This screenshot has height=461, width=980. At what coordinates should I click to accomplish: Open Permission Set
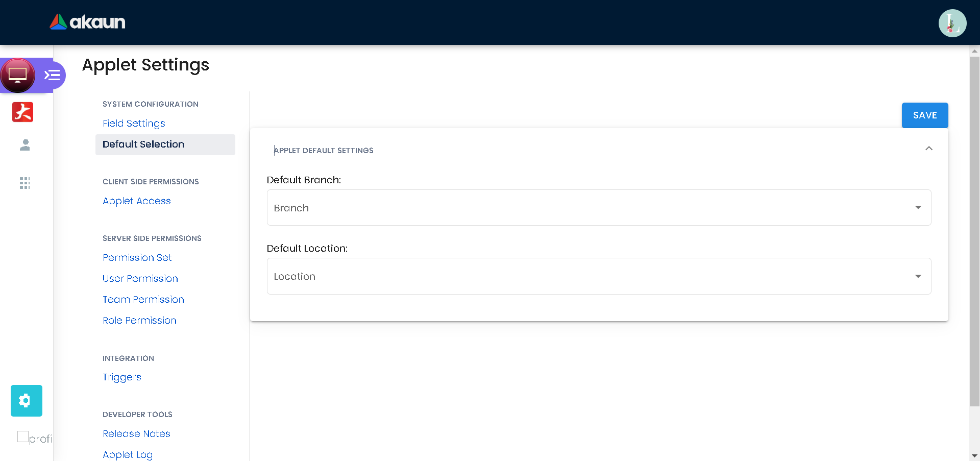[137, 258]
